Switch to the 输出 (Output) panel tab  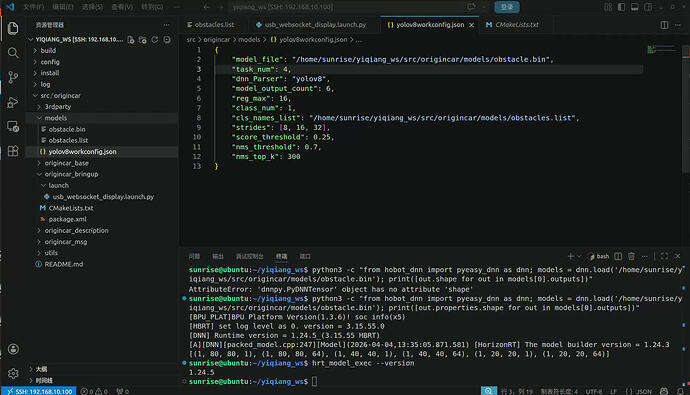click(x=218, y=256)
